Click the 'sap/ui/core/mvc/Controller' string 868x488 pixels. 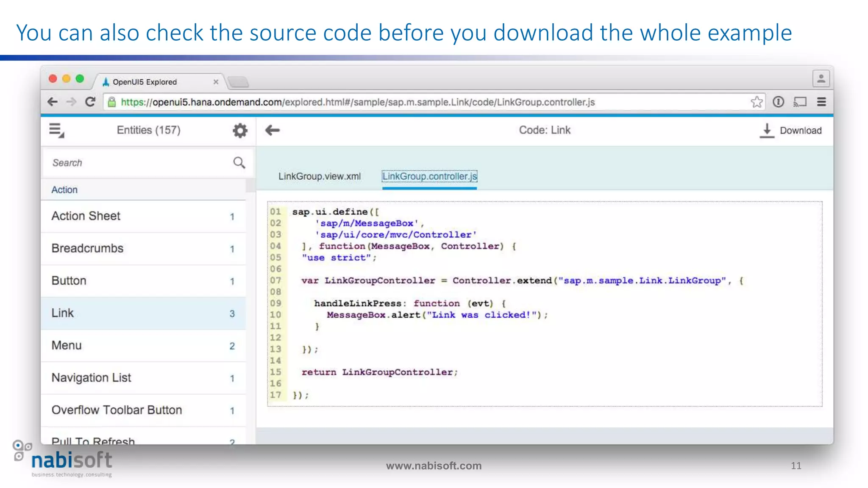tap(396, 235)
